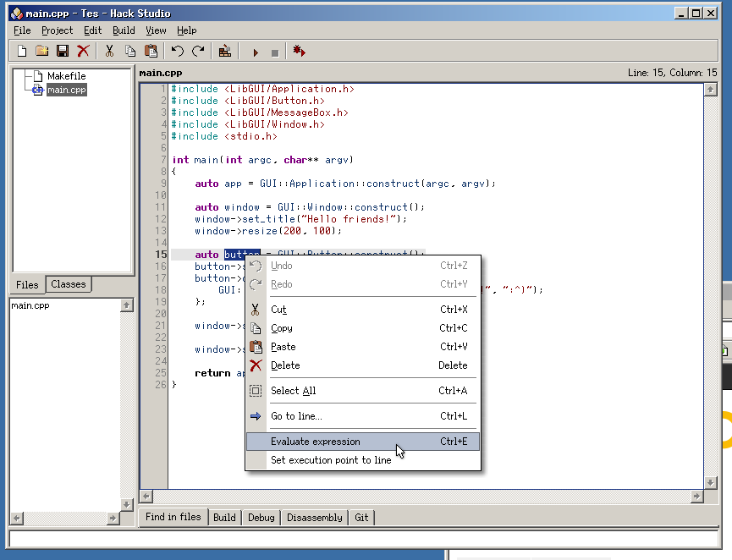Choose Copy in context menu
Screen dimensions: 732x560
363,328
